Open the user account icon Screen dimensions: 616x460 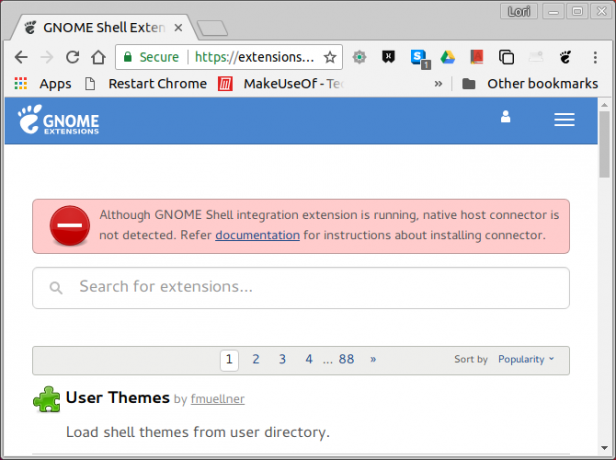pos(505,117)
